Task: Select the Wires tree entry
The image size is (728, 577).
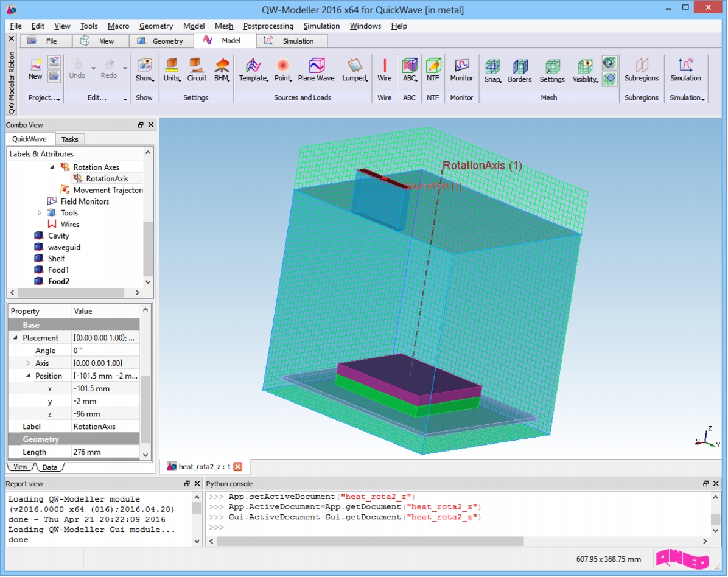Action: 69,224
